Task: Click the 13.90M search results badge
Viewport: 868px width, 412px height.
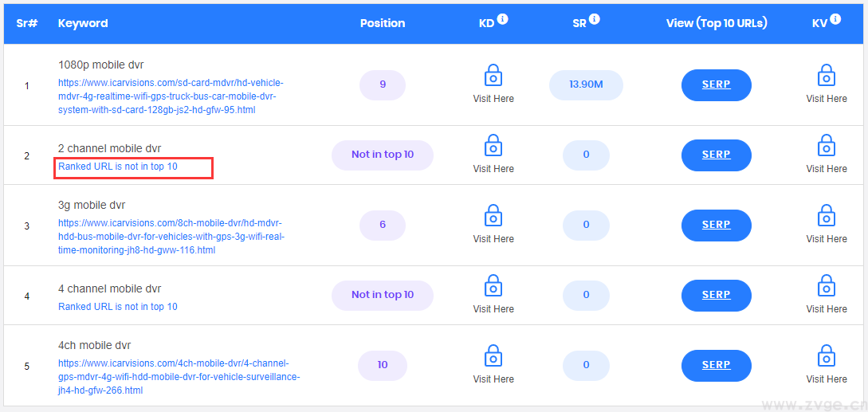Action: [x=586, y=84]
